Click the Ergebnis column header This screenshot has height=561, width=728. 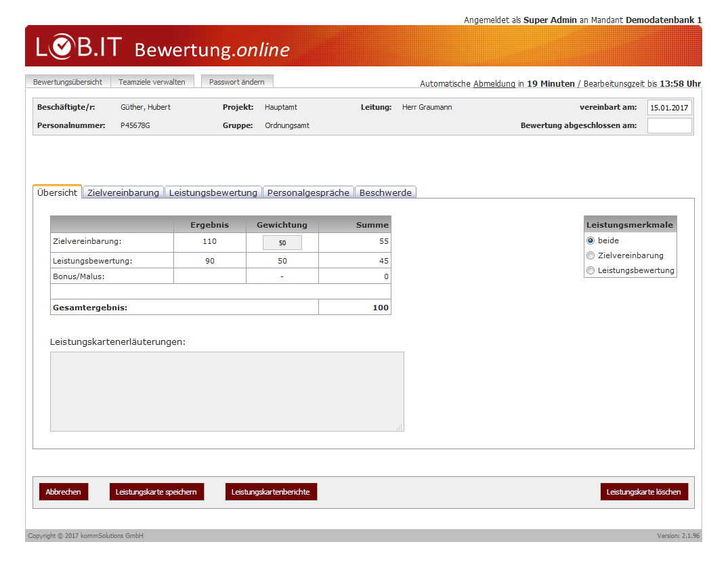(x=209, y=225)
